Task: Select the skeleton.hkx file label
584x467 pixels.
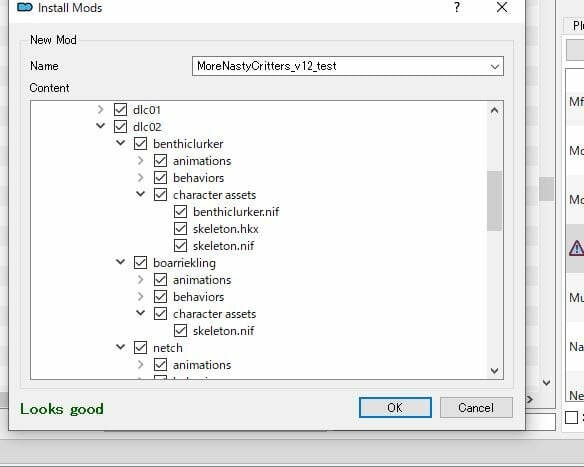Action: (226, 229)
